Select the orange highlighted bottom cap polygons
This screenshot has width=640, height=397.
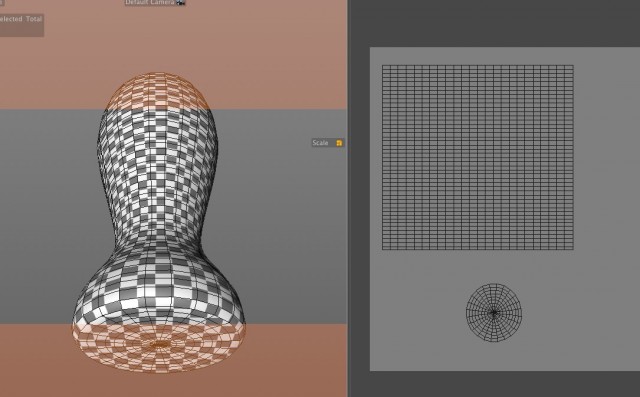click(x=159, y=348)
